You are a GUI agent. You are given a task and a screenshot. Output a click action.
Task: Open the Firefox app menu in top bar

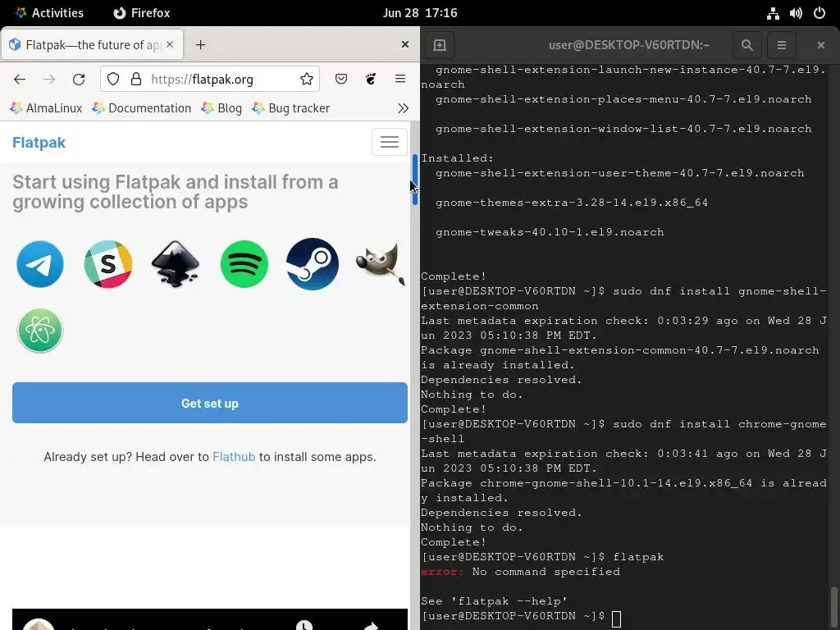click(x=142, y=13)
